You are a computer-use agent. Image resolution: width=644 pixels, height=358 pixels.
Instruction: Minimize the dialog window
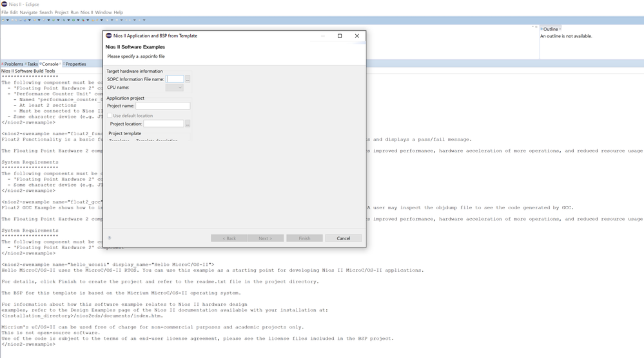pyautogui.click(x=323, y=35)
